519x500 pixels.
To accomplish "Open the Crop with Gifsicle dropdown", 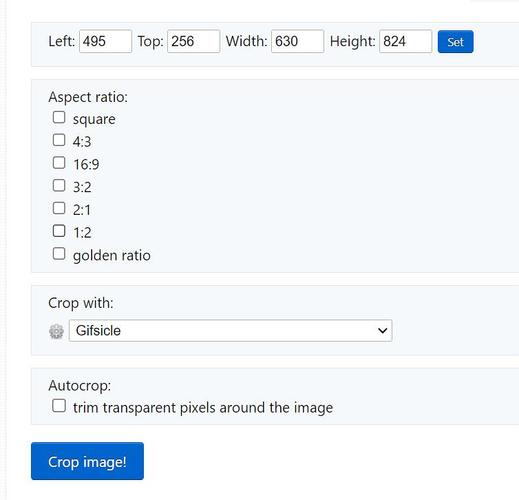I will click(x=230, y=330).
